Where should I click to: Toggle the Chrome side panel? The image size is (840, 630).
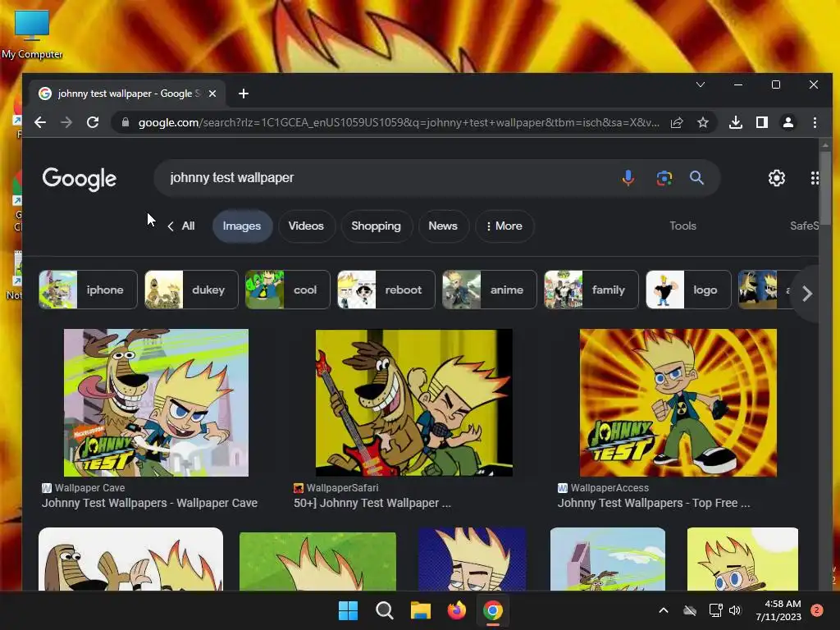(x=762, y=123)
